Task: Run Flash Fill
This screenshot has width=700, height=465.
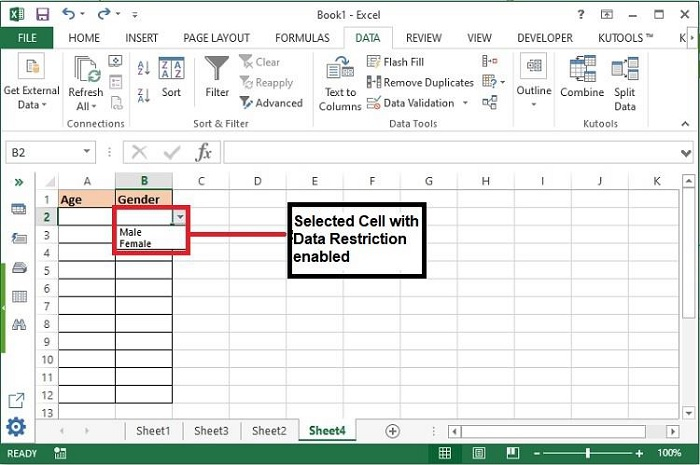Action: (396, 62)
